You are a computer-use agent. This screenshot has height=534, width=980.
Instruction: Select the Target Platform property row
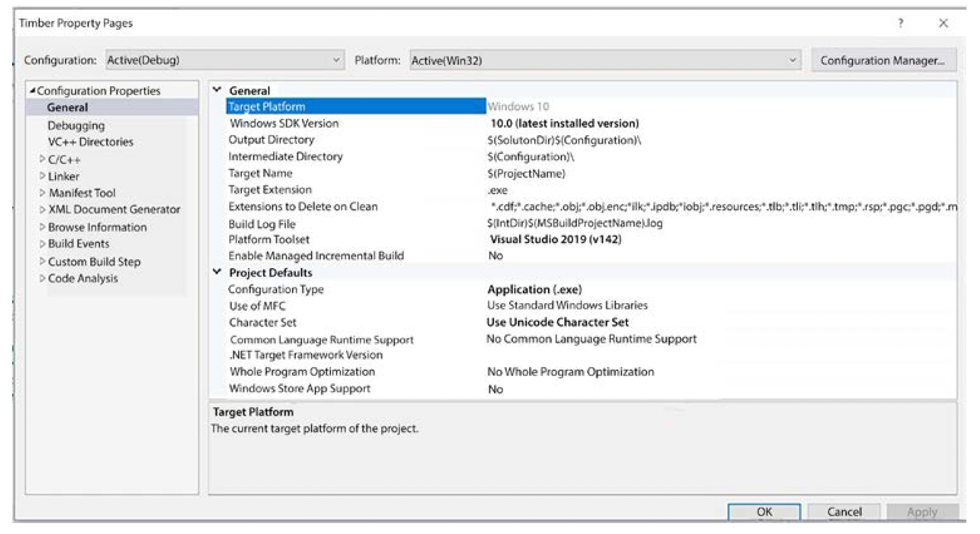click(356, 106)
